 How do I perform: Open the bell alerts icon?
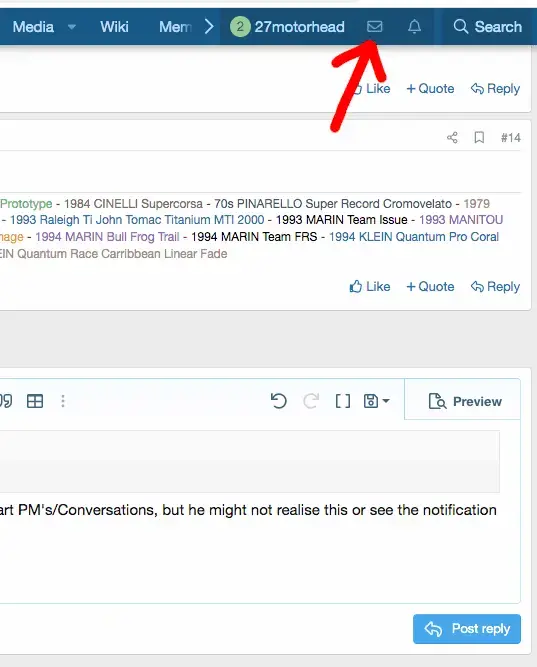click(x=414, y=27)
